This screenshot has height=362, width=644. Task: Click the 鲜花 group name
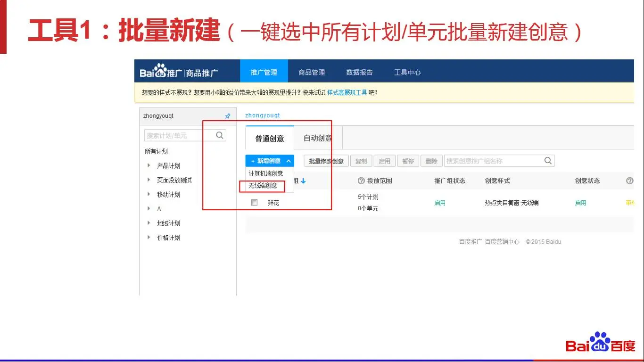(x=273, y=203)
